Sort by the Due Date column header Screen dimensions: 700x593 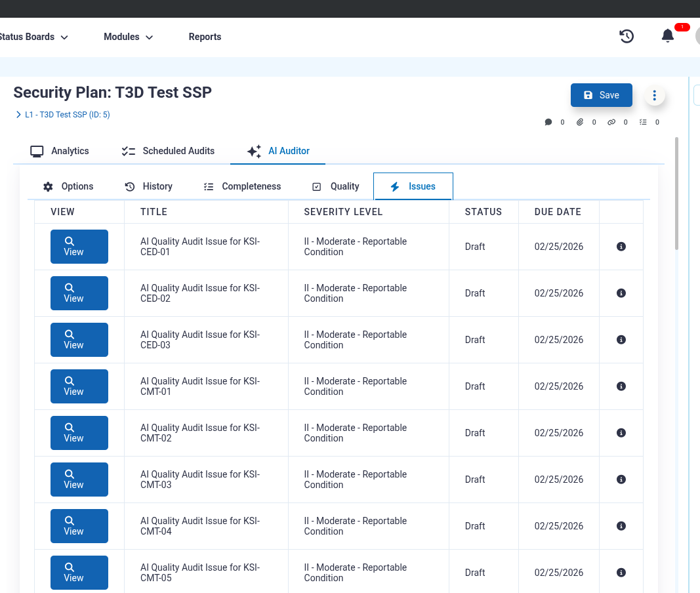point(558,212)
